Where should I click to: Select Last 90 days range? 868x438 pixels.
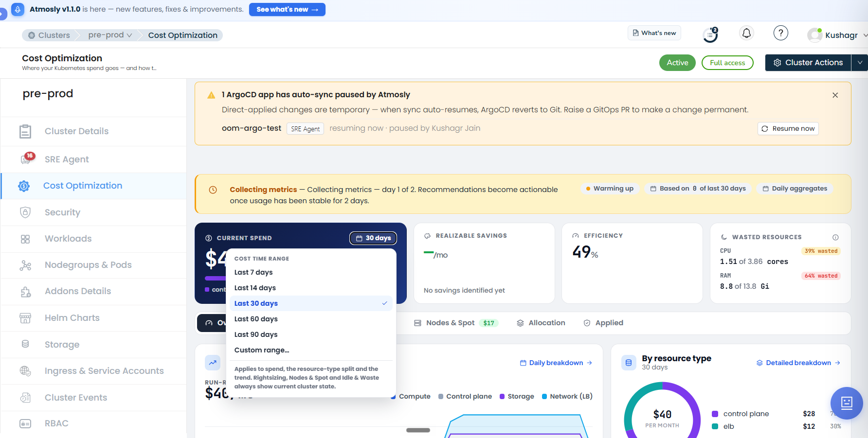click(x=311, y=334)
